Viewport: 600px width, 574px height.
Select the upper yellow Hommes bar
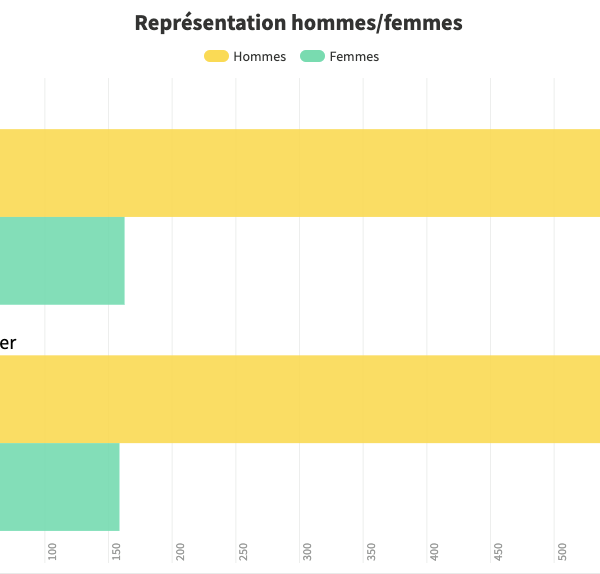[300, 173]
